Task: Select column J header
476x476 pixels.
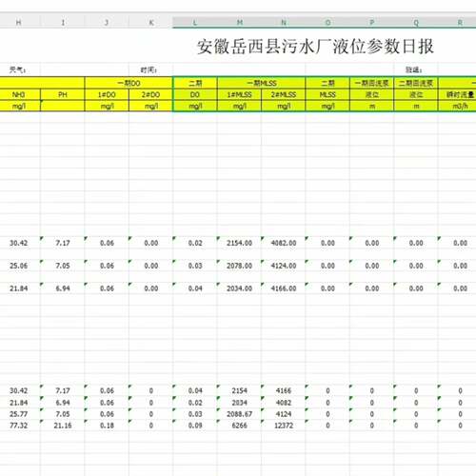Action: coord(107,22)
